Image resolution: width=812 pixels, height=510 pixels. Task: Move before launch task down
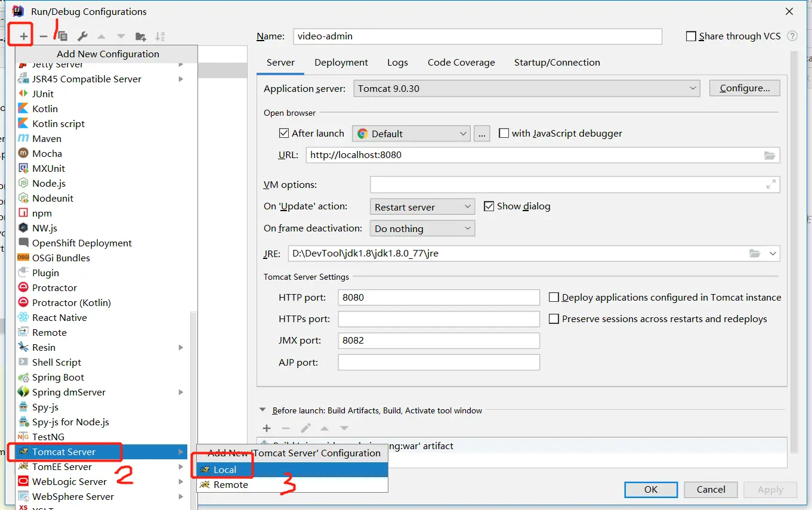344,428
